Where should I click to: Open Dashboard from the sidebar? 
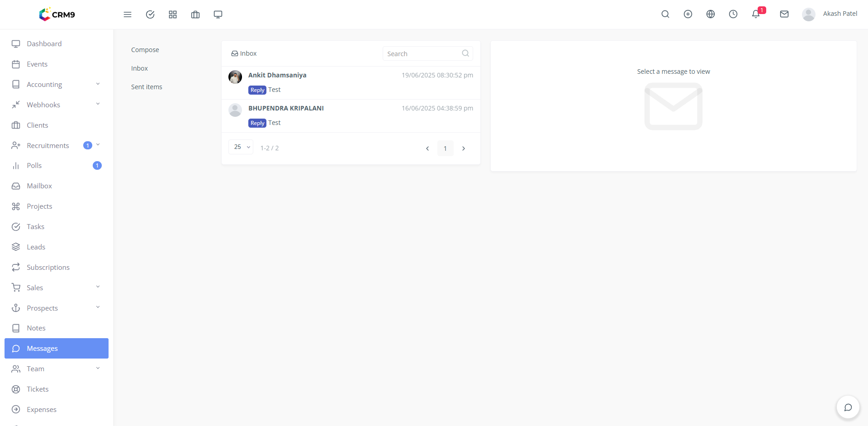(44, 44)
